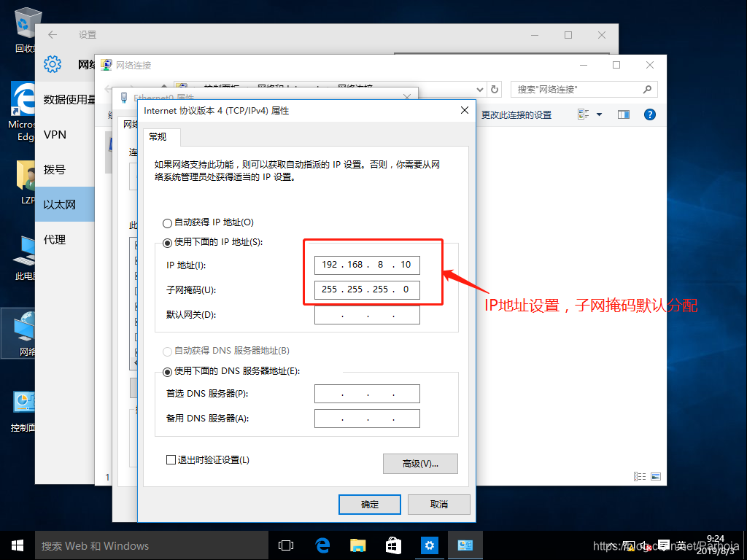Open VPN section in Settings sidebar
Viewport: 747px width, 560px height.
click(x=65, y=135)
